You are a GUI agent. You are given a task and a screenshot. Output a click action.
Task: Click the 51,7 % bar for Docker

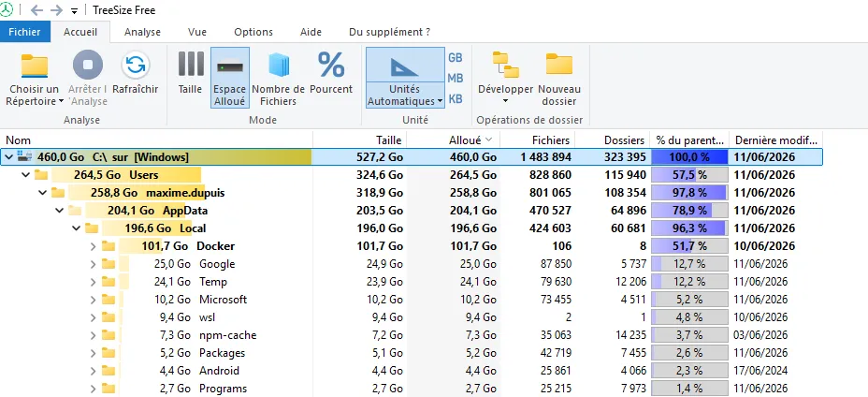689,245
